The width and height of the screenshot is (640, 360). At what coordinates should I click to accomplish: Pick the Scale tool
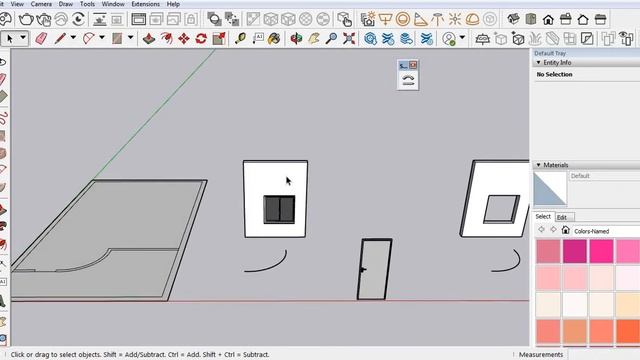point(219,39)
